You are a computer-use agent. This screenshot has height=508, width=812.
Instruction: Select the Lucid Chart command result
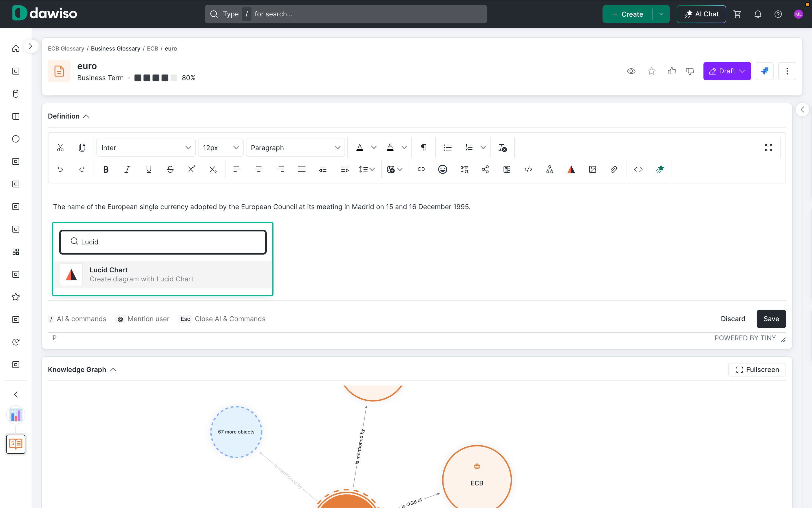click(x=163, y=275)
